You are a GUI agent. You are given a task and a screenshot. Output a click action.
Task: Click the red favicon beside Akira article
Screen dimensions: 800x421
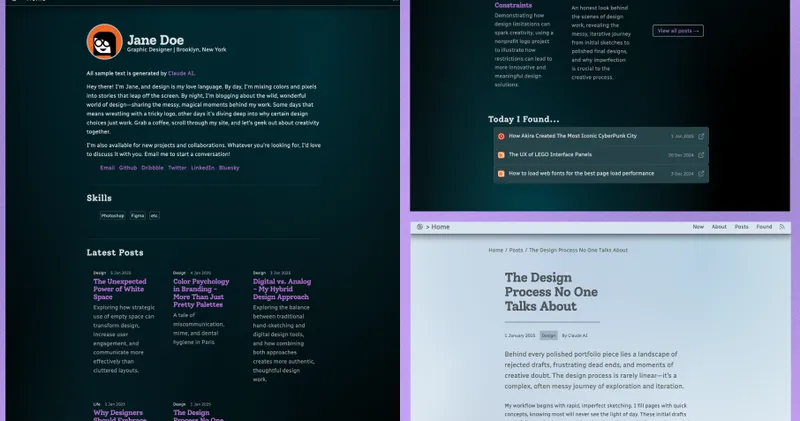(501, 136)
